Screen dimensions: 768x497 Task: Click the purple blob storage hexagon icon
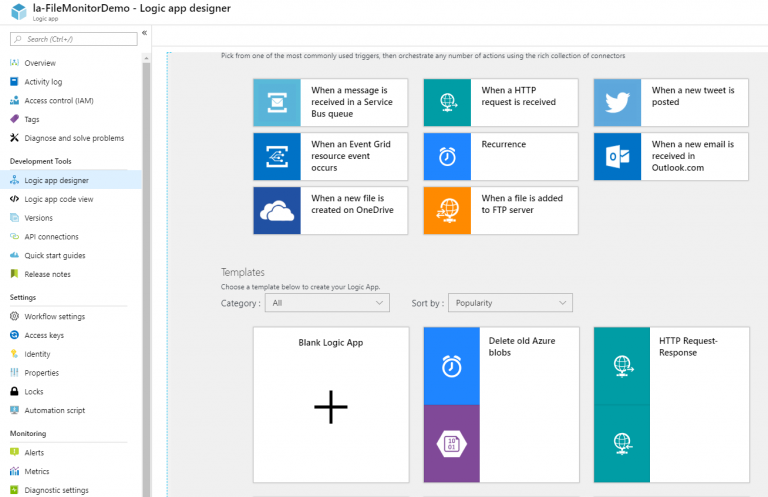[452, 444]
